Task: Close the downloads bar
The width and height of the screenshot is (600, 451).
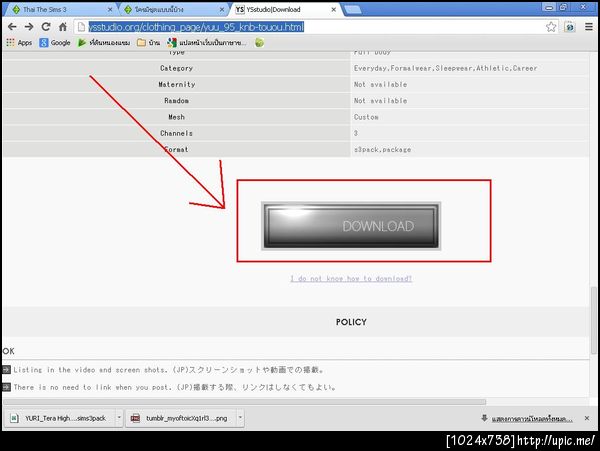Action: pyautogui.click(x=587, y=418)
